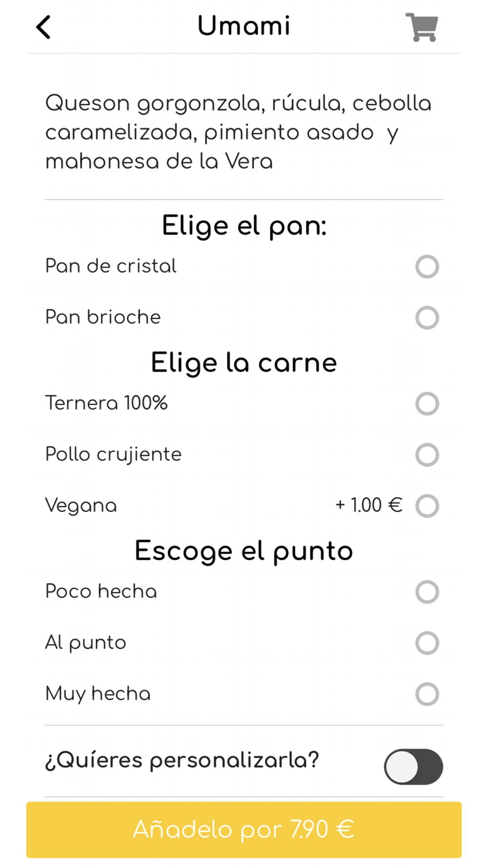This screenshot has height=868, width=488.
Task: Tap the Queson gorgonzola ingredients description
Action: tap(239, 132)
